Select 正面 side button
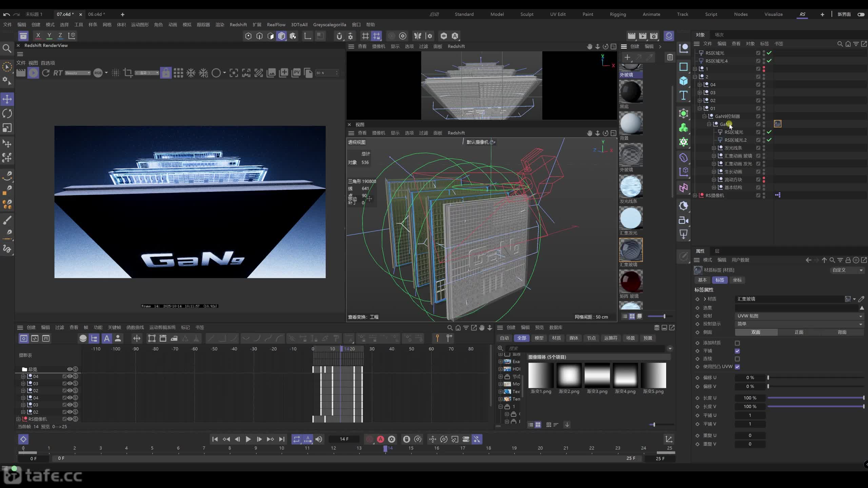The width and height of the screenshot is (868, 488). tap(799, 332)
